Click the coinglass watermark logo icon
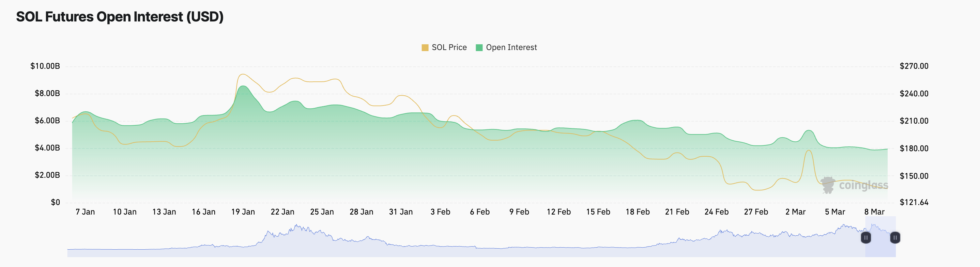The image size is (980, 267). pyautogui.click(x=828, y=185)
